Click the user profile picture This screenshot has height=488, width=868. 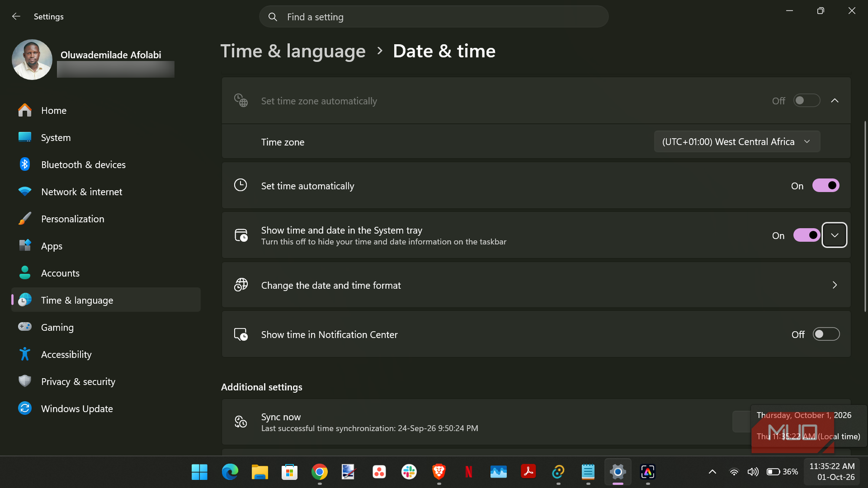32,59
